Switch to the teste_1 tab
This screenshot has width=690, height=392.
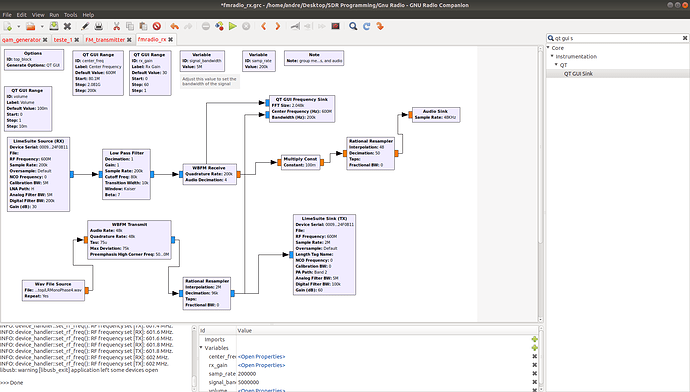pos(62,40)
